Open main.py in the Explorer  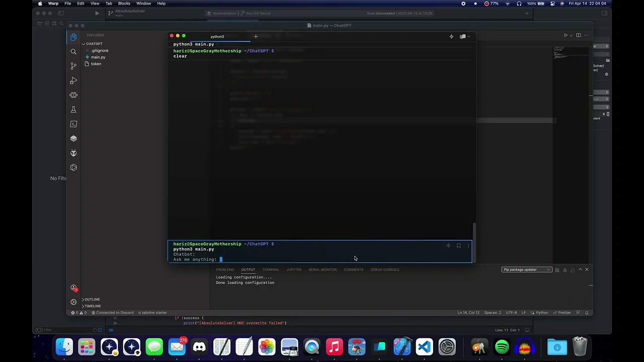pyautogui.click(x=98, y=57)
